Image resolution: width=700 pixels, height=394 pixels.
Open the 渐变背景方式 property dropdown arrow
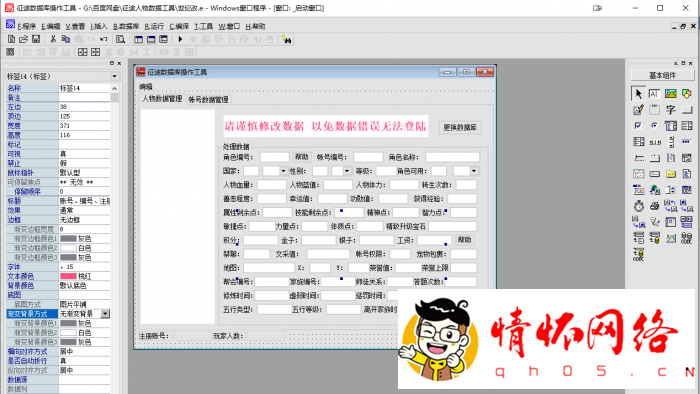coord(105,314)
